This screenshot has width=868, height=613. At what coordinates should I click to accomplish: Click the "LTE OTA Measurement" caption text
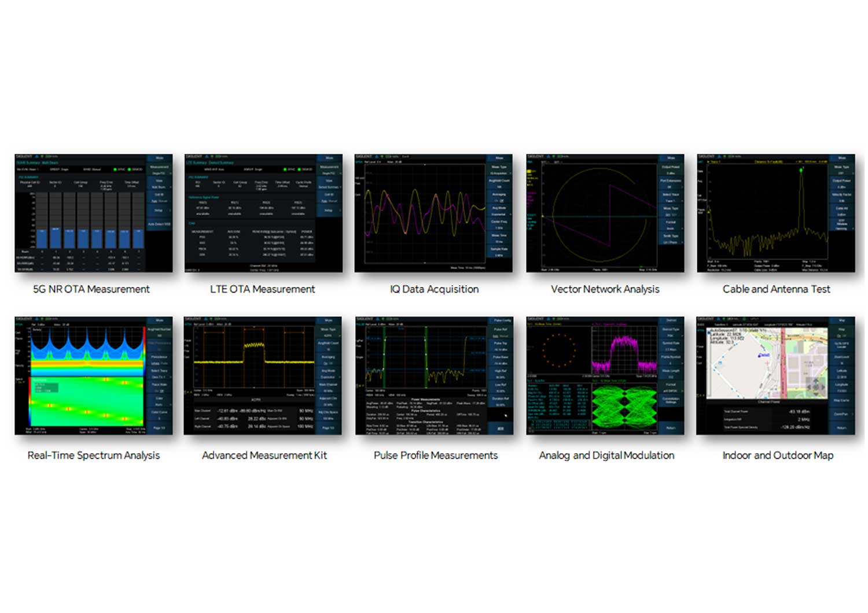(263, 289)
